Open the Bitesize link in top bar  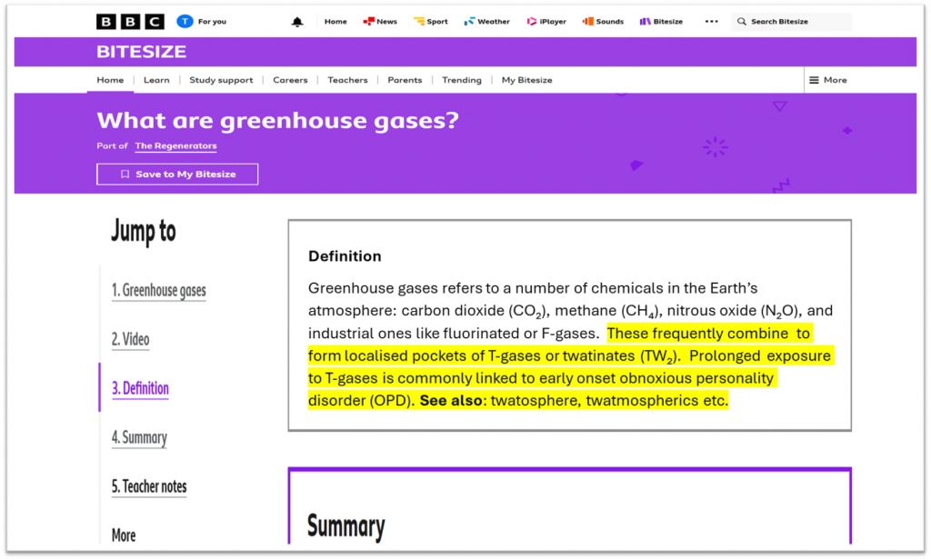pos(661,22)
